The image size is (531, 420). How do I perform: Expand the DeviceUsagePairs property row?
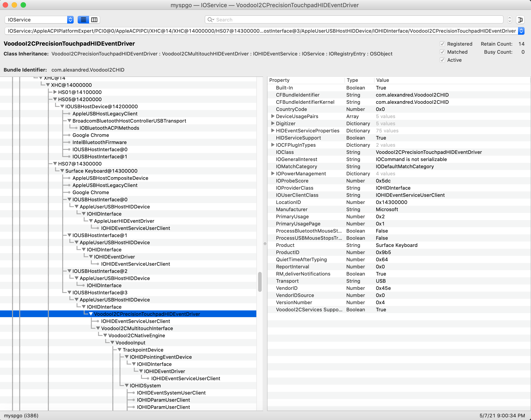pos(273,116)
